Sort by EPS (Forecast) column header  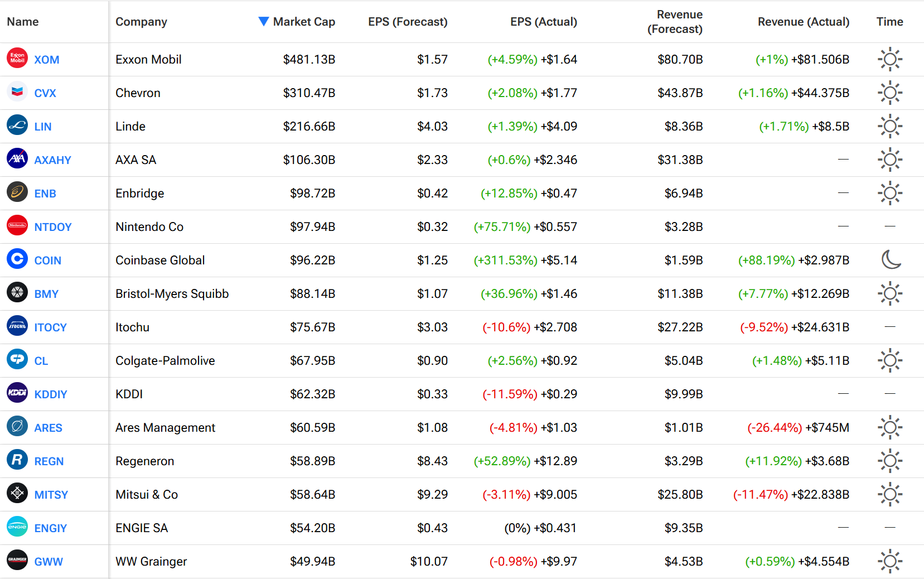[408, 22]
